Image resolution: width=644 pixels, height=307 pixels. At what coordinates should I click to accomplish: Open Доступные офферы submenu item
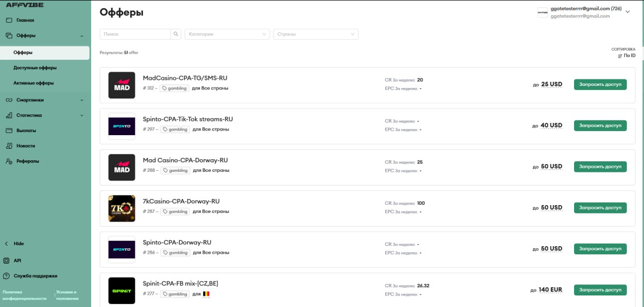[35, 68]
